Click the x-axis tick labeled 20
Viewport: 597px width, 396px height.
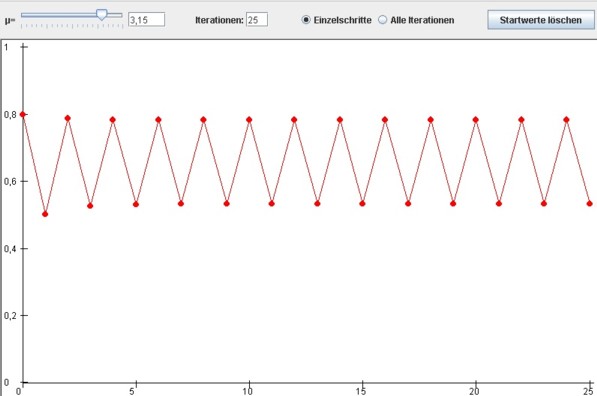click(x=474, y=391)
